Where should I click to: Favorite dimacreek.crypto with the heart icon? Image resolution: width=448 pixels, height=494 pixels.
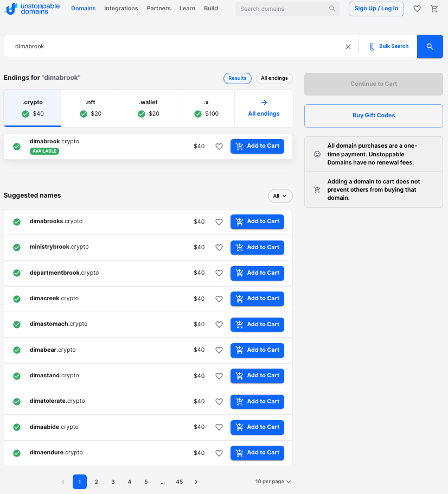tap(219, 299)
